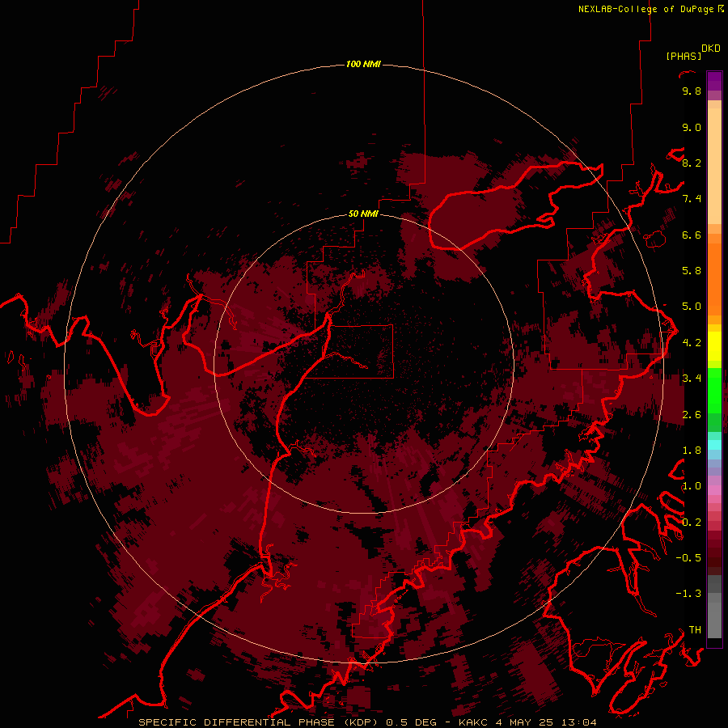Pick the pink segment on the color bar

714,490
